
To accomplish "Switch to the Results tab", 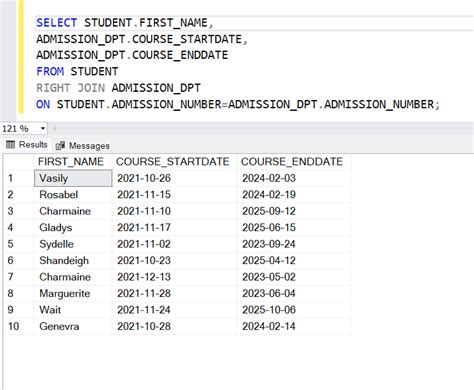I will 27,145.
